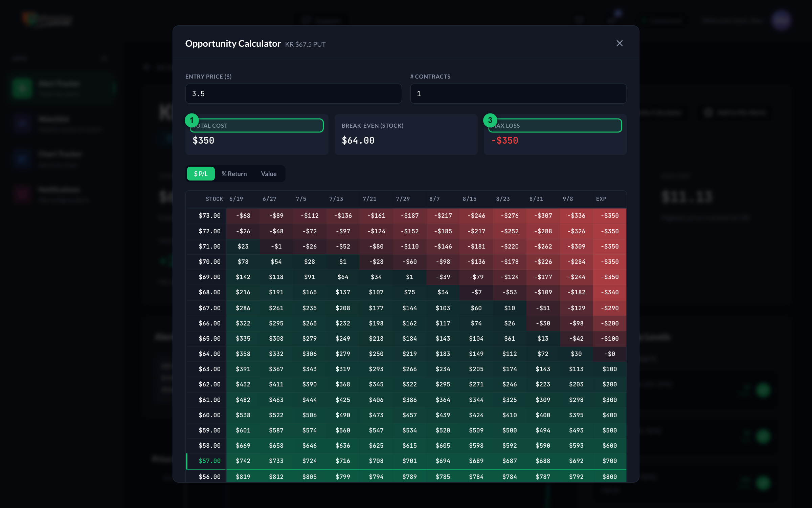
Task: Click the $800 cell in the EXP column
Action: [610, 477]
